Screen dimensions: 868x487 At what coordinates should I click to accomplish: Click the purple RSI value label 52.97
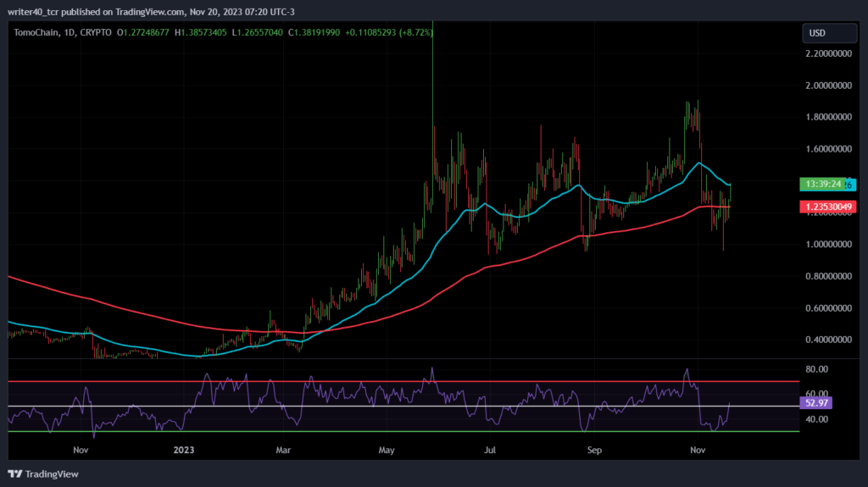816,403
